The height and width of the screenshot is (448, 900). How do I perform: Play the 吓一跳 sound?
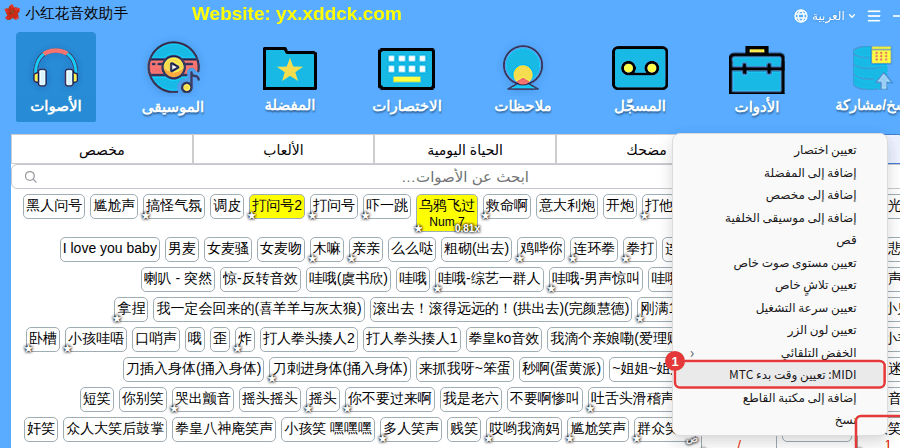point(387,206)
